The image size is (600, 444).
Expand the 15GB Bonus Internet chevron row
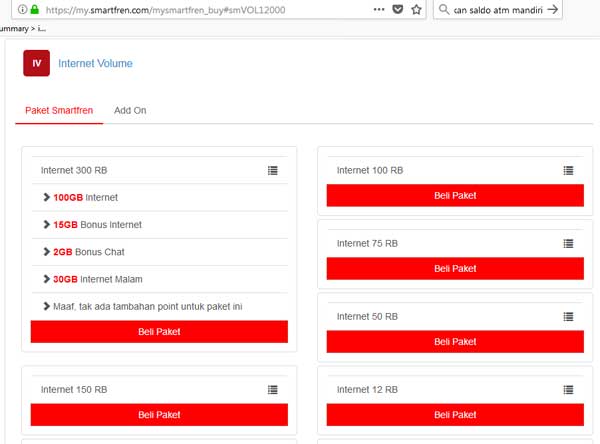click(160, 225)
